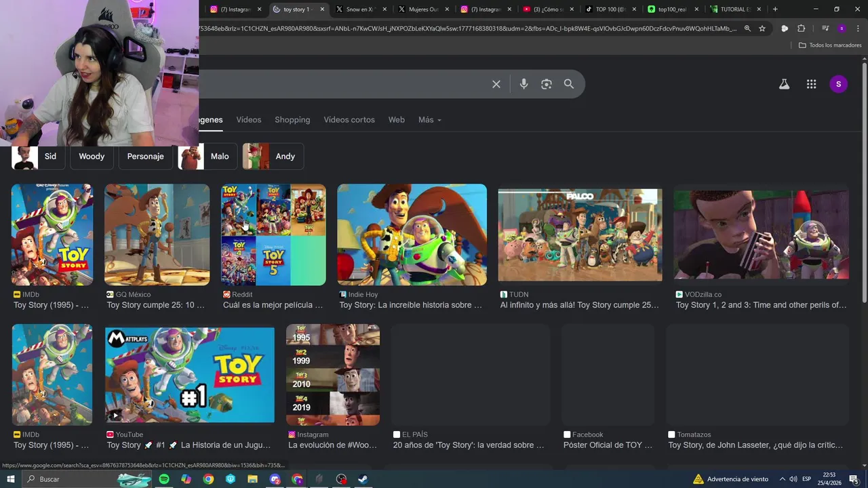This screenshot has height=488, width=868.
Task: Bookmark this page with the star icon
Action: tap(762, 28)
